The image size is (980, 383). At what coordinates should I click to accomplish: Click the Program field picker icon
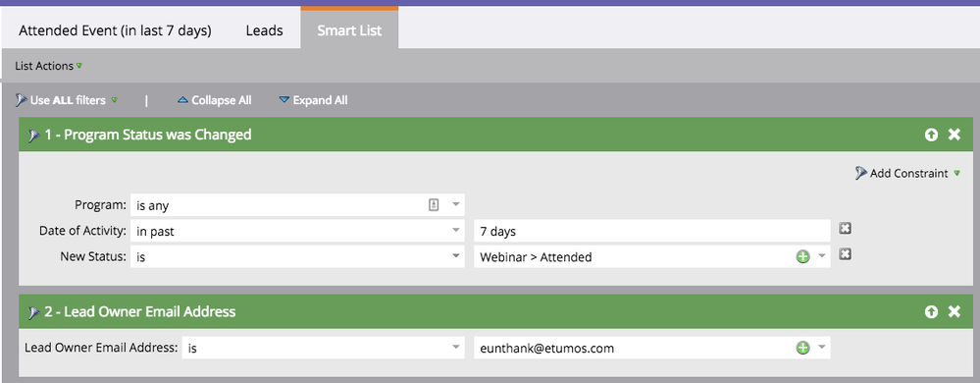tap(434, 204)
